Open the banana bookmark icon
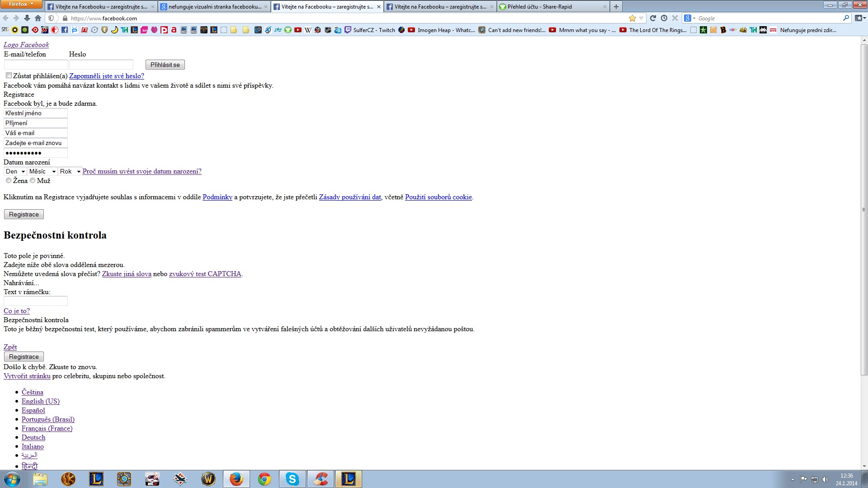 pyautogui.click(x=114, y=30)
